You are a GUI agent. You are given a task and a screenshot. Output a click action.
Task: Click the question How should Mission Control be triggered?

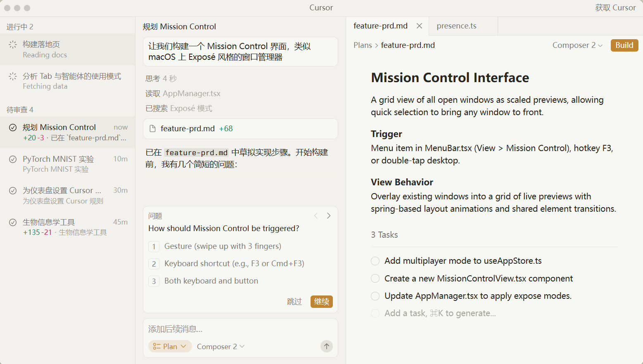pyautogui.click(x=224, y=229)
